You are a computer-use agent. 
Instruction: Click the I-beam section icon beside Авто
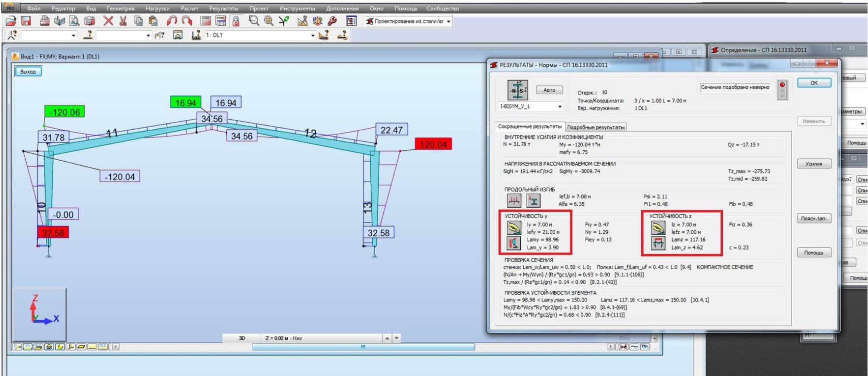click(517, 90)
